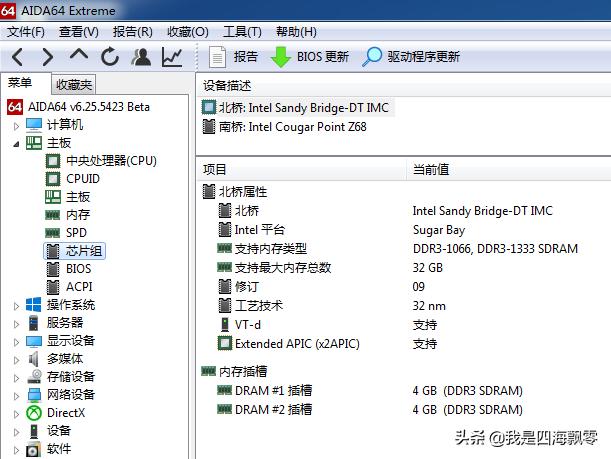Collapse the 主板 tree node
Screen dimensions: 611x459
pos(16,144)
